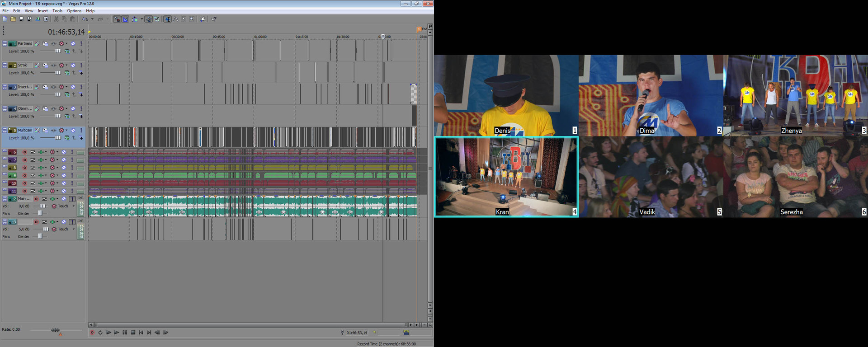
Task: Click the Open project folder icon
Action: tap(13, 19)
